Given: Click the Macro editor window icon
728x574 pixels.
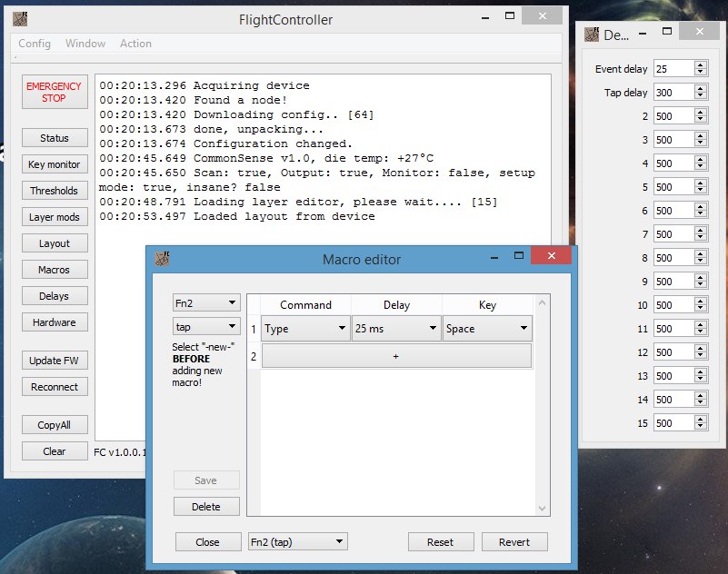Looking at the screenshot, I should (163, 259).
